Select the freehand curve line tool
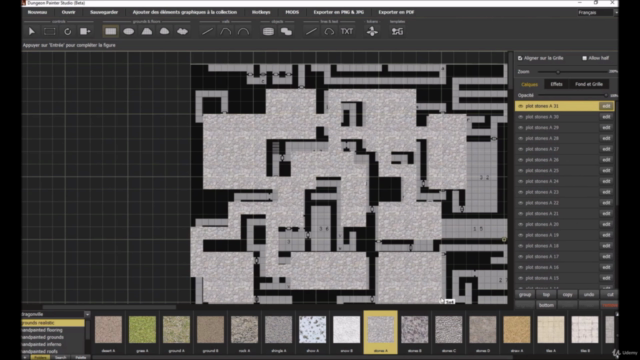Image resolution: width=640 pixels, height=360 pixels. click(x=329, y=31)
